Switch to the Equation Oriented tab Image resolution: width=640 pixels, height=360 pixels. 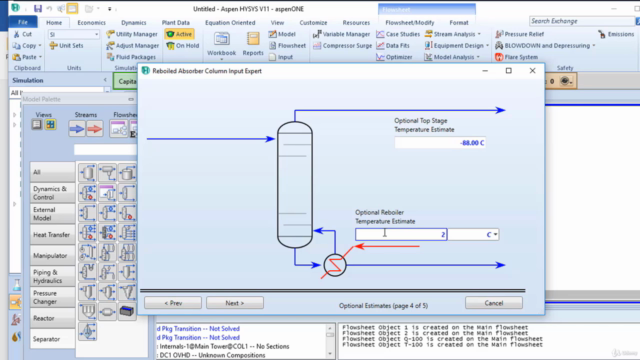click(230, 22)
